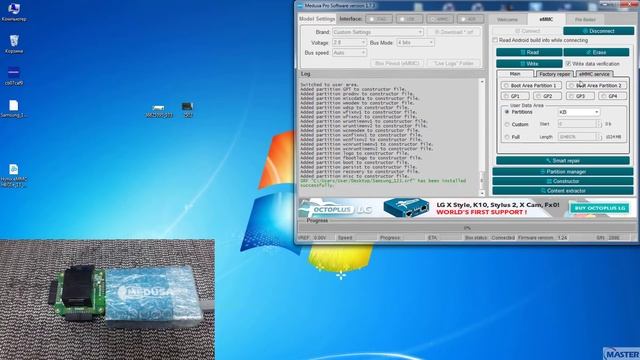640x360 pixels.
Task: Open the Компьютер desktop icon
Action: coord(13,12)
